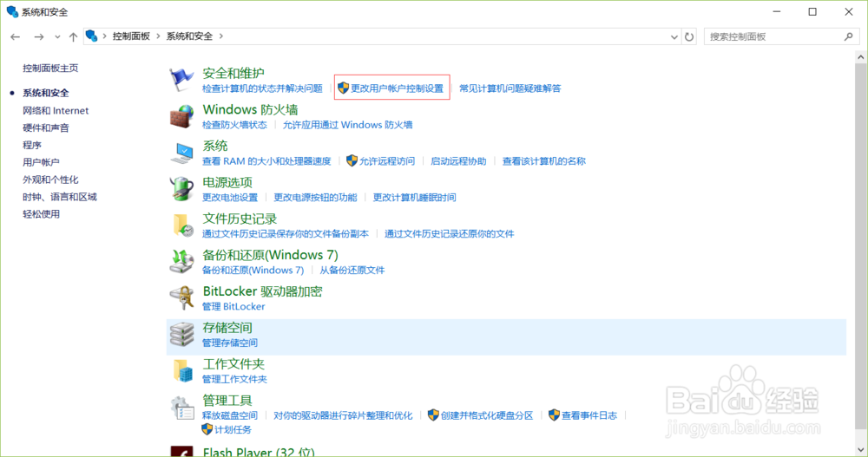
Task: Open the BitLocker key and lock icon
Action: tap(181, 298)
